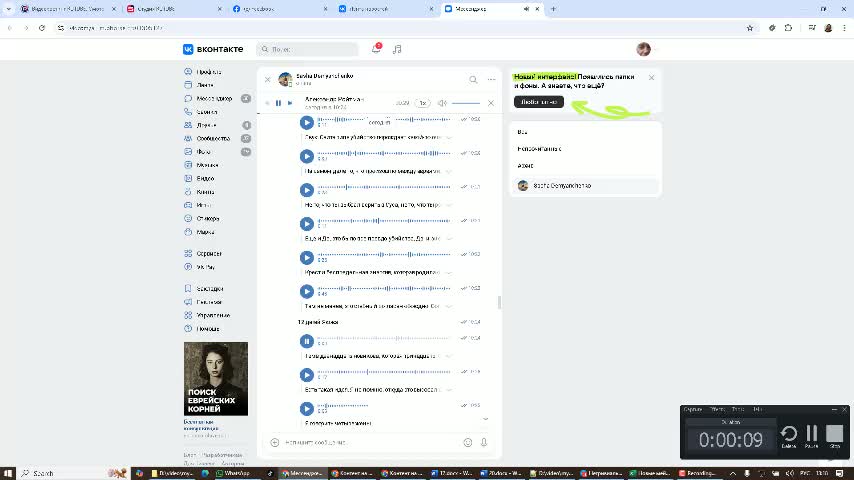Adjust the audio player volume slider
The width and height of the screenshot is (854, 480).
[x=466, y=103]
